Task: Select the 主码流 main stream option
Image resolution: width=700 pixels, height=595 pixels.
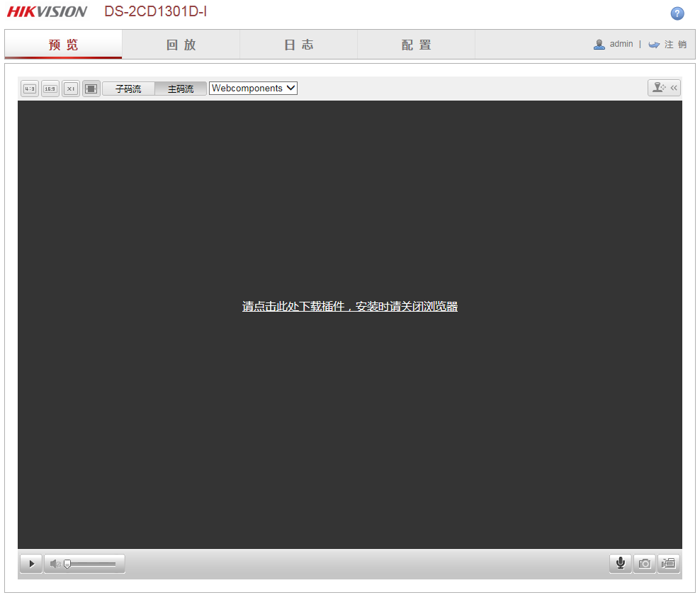Action: coord(181,89)
